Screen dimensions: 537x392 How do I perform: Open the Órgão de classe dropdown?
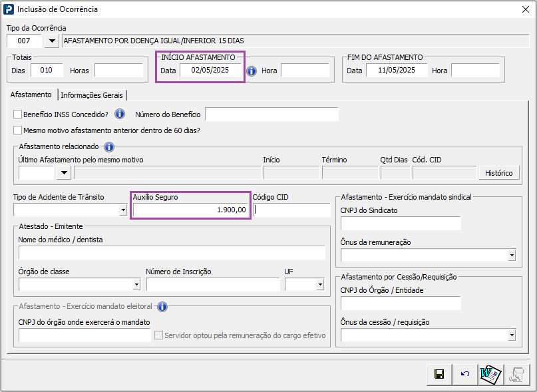pyautogui.click(x=136, y=285)
